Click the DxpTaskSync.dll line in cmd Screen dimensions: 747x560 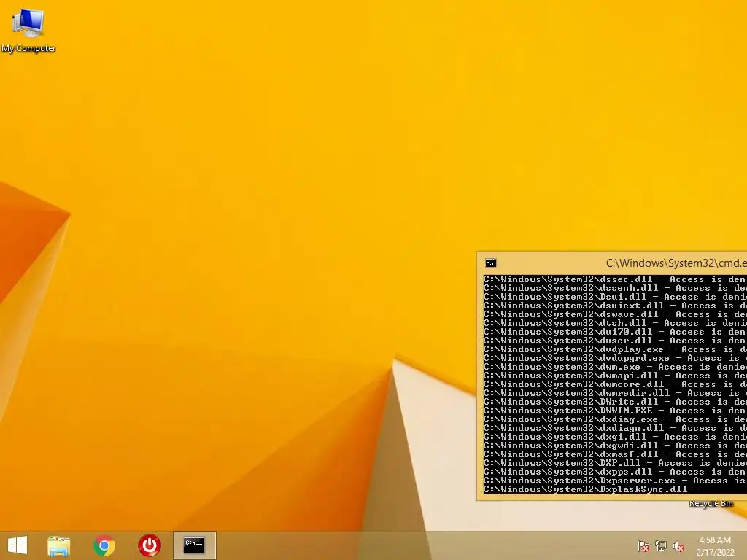[x=591, y=489]
